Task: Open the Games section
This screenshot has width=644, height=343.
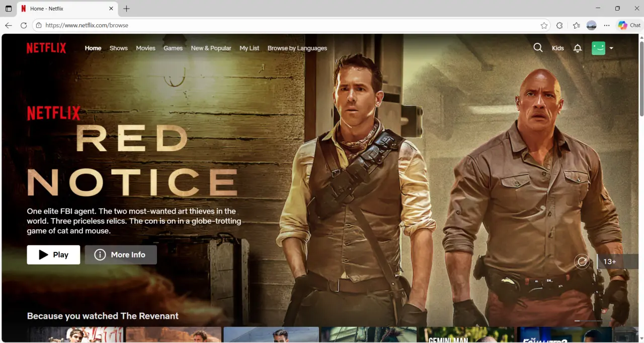Action: [173, 48]
